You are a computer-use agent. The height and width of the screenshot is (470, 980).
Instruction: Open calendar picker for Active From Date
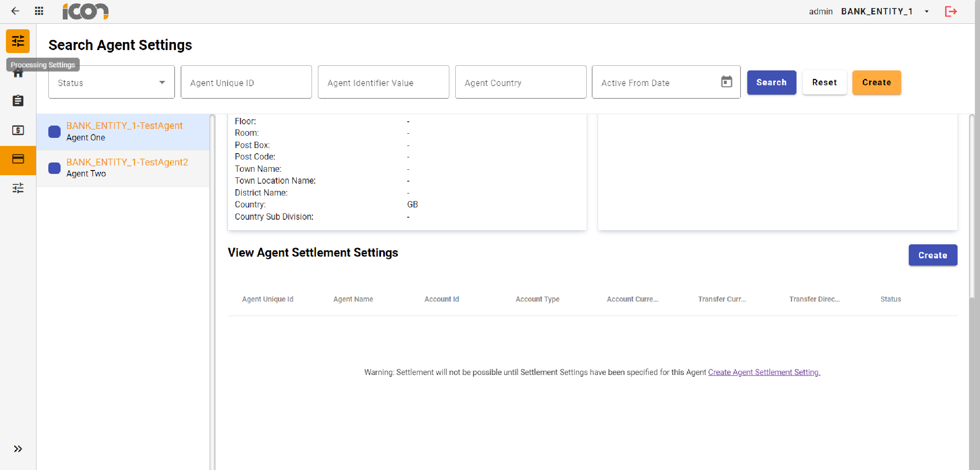pyautogui.click(x=727, y=82)
